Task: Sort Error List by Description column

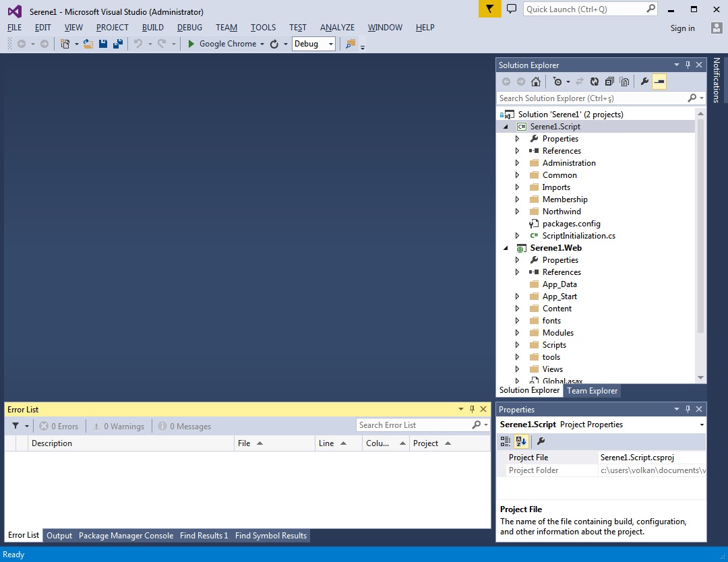Action: click(131, 443)
